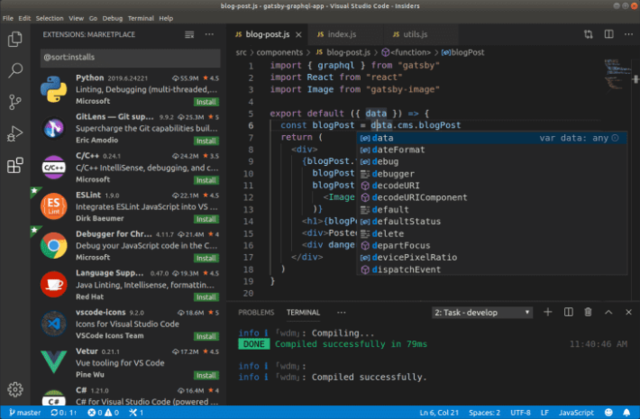Kill terminal with the trash icon
The width and height of the screenshot is (640, 419).
pos(589,312)
